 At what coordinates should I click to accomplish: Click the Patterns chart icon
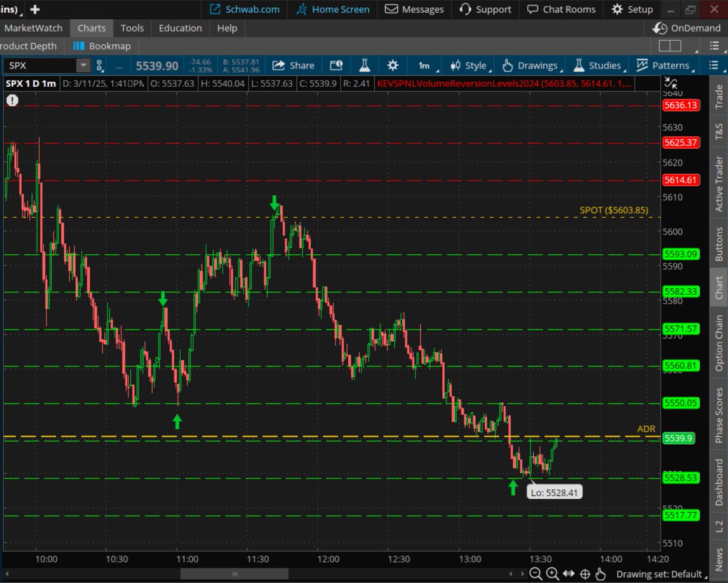click(x=641, y=65)
